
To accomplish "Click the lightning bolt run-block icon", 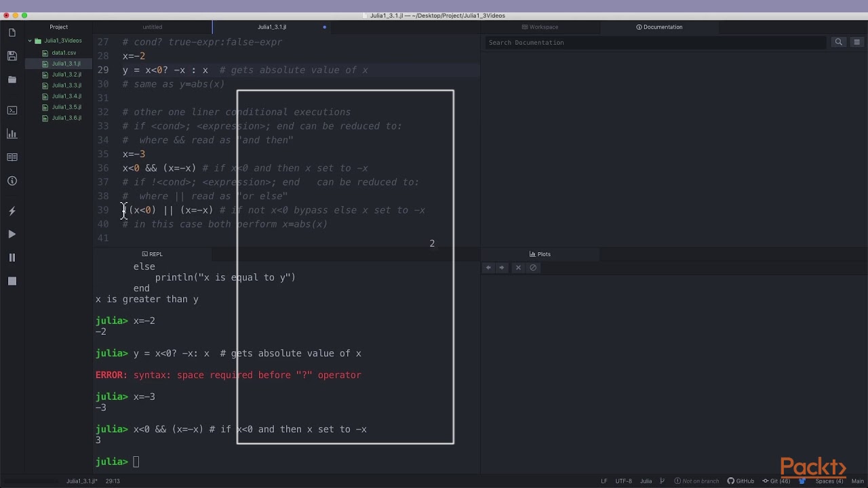I will [x=12, y=211].
